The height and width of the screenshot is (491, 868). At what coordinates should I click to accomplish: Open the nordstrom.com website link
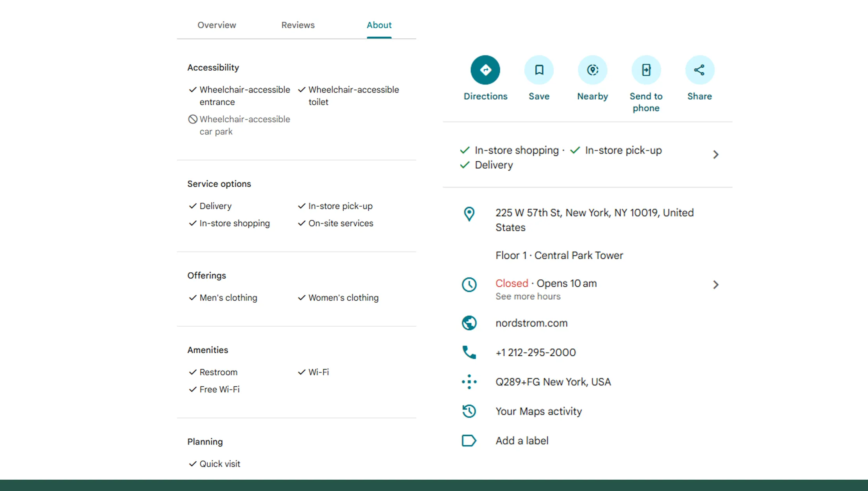(531, 323)
